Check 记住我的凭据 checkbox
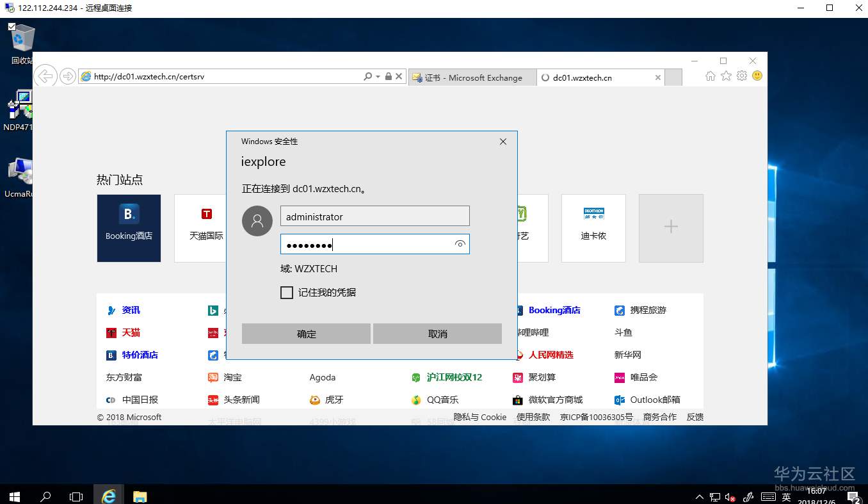 pos(287,292)
